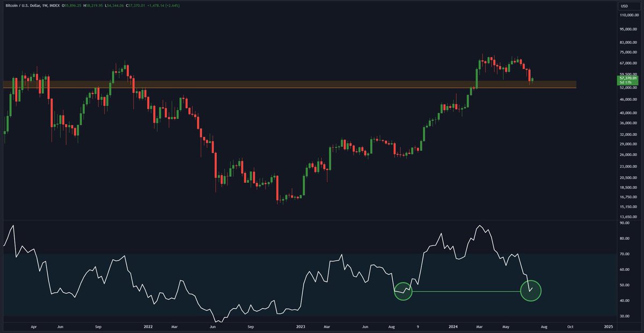Click the 90.00 RSI scale label
This screenshot has width=644, height=333.
[625, 223]
